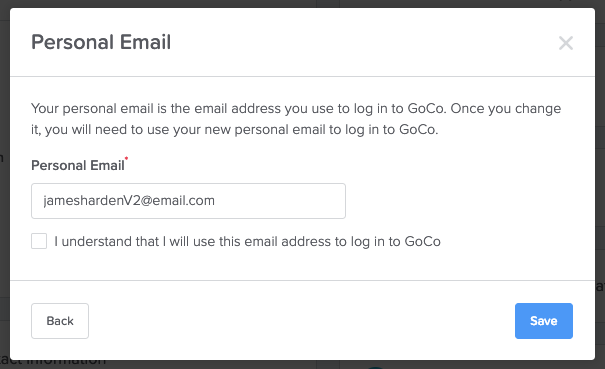Tick the GoCo login acknowledgement checkbox
The width and height of the screenshot is (605, 369).
click(x=39, y=241)
